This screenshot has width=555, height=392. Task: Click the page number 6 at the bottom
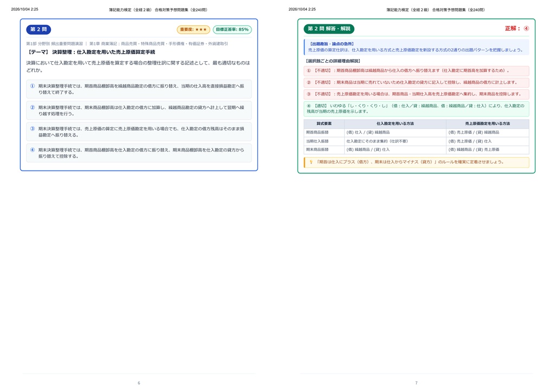tap(139, 383)
